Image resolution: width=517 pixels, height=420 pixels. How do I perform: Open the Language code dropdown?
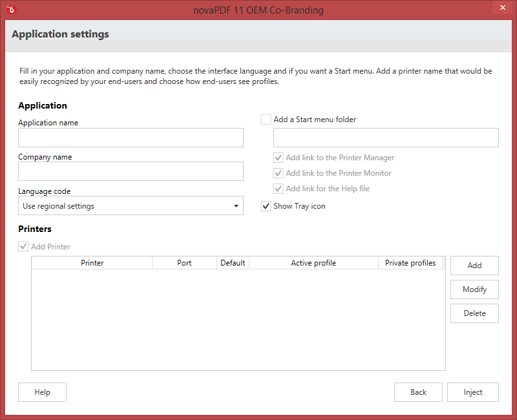131,205
